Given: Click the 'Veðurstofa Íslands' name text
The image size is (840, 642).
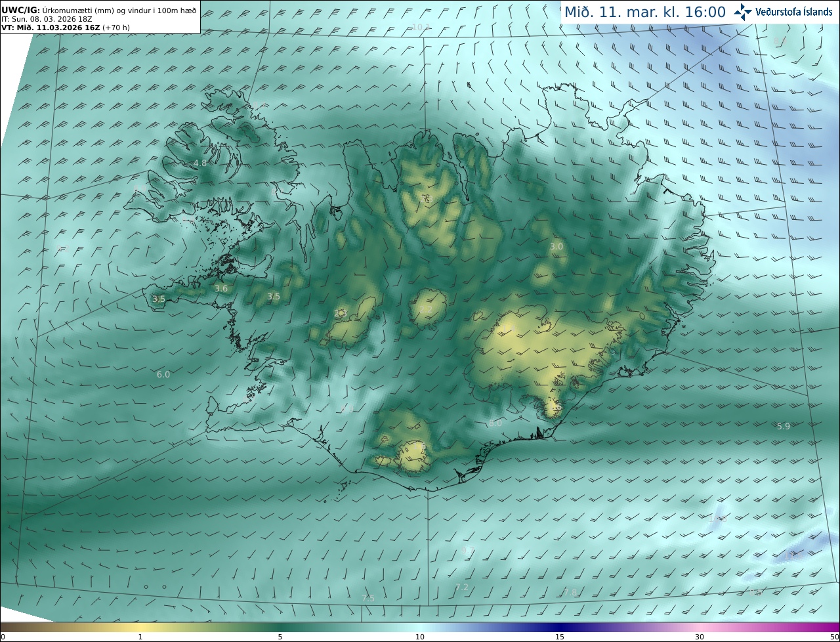Looking at the screenshot, I should (794, 12).
